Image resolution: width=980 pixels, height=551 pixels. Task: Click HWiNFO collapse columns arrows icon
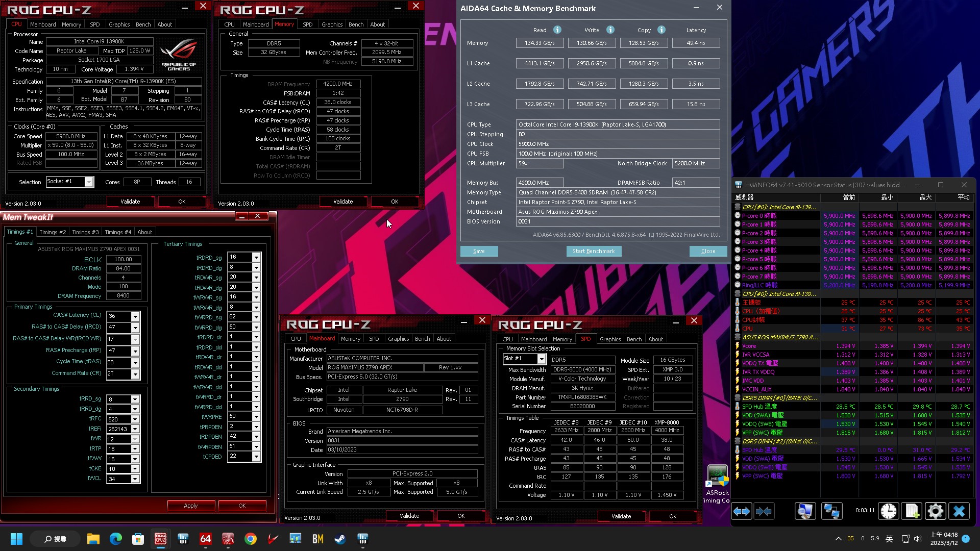764,511
